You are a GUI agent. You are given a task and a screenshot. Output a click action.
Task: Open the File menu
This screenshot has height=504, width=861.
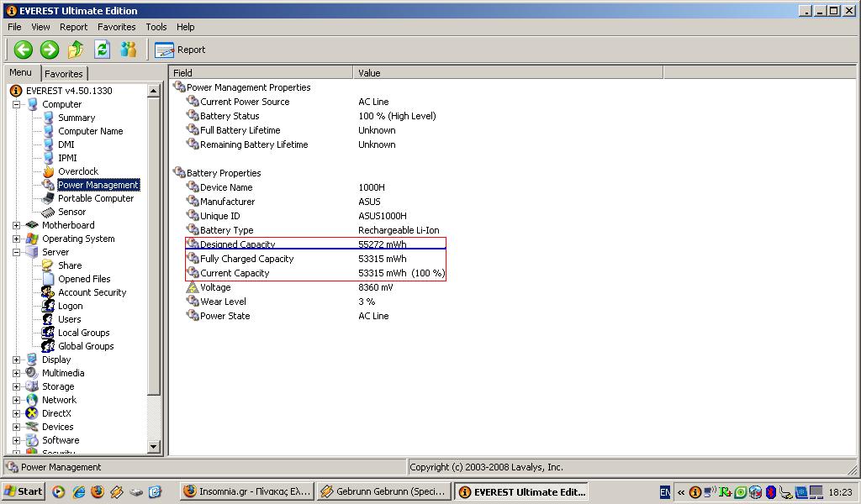[14, 27]
